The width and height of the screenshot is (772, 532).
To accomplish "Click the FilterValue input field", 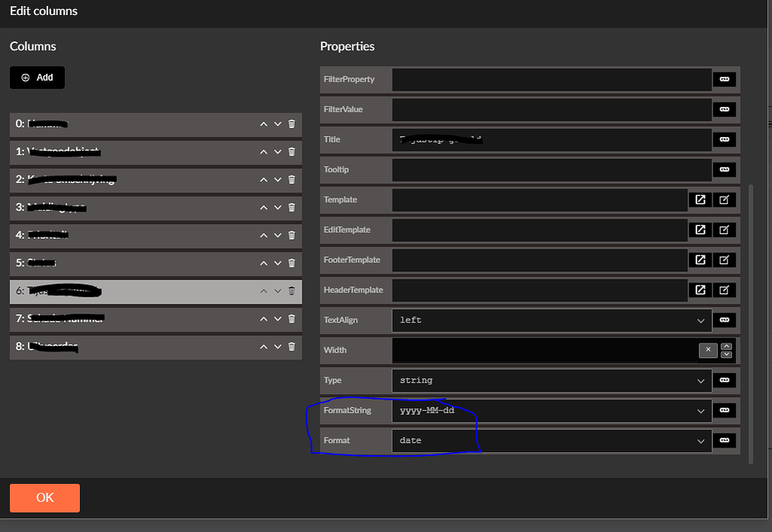I will pyautogui.click(x=551, y=109).
